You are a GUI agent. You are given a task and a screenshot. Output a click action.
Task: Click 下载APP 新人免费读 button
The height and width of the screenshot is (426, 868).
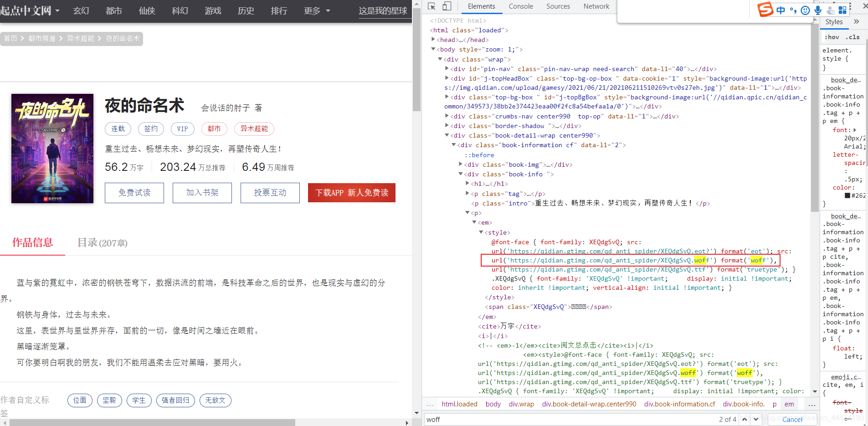(x=352, y=193)
